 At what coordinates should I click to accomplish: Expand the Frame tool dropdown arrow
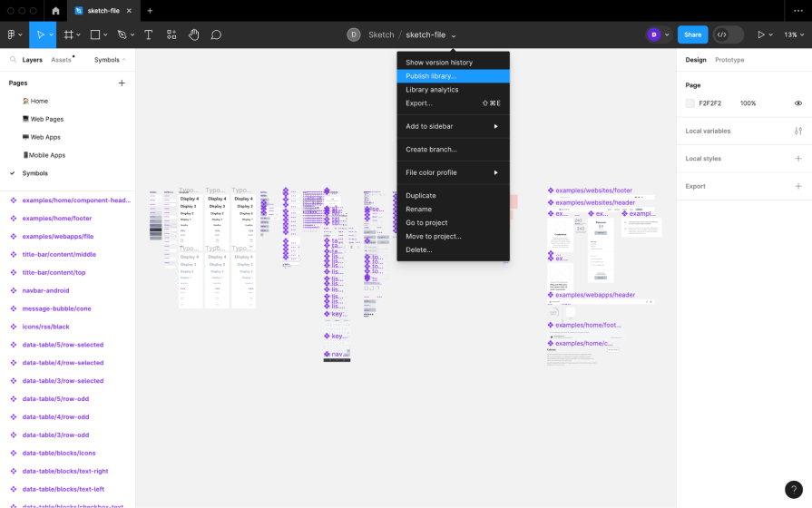(81, 34)
